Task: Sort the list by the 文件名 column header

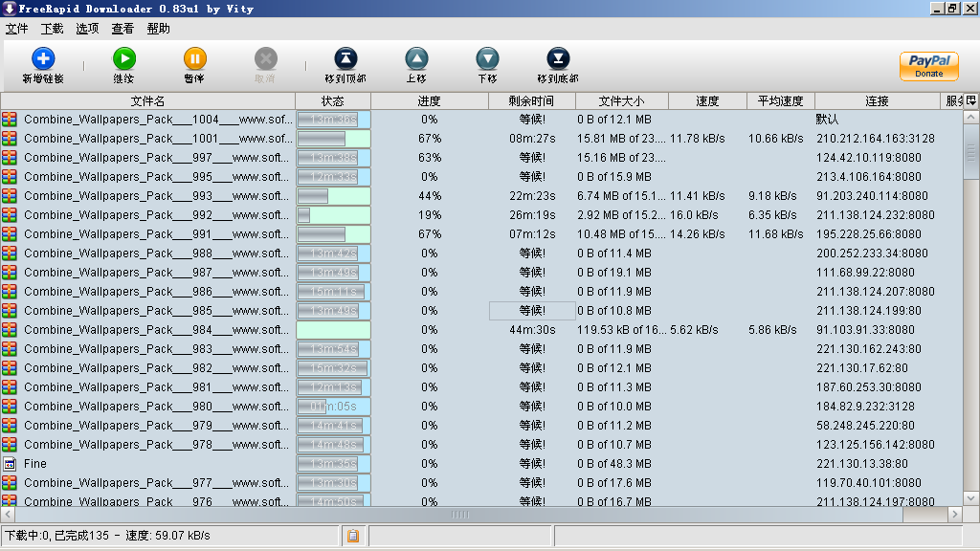Action: click(147, 100)
